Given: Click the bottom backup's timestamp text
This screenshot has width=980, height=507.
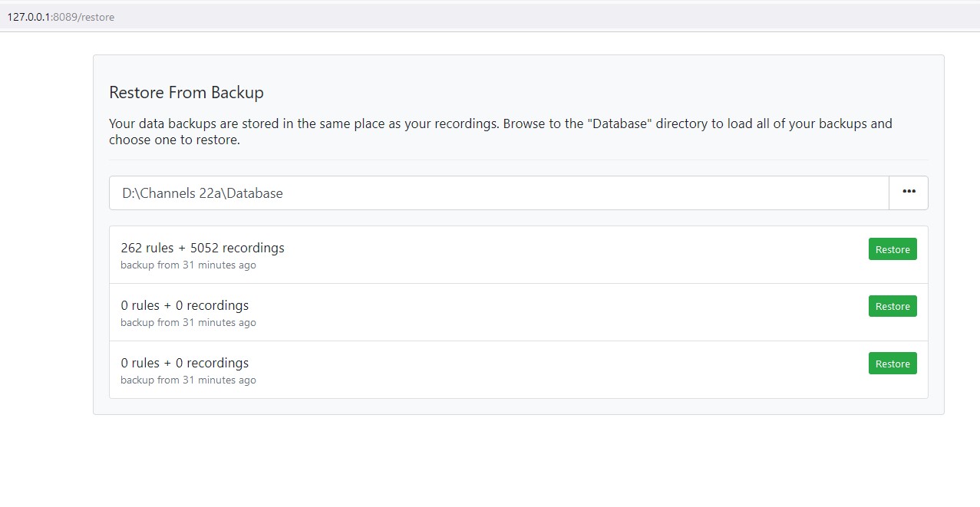Looking at the screenshot, I should point(188,380).
